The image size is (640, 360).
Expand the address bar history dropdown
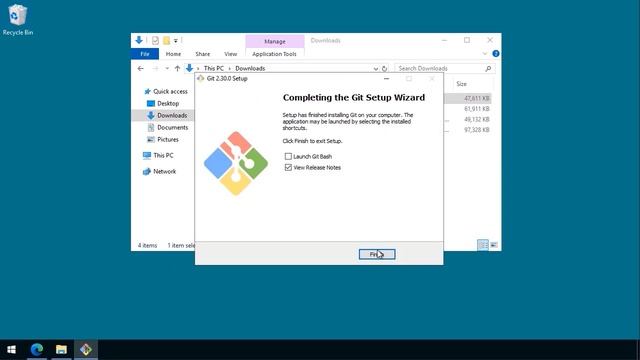(x=376, y=69)
